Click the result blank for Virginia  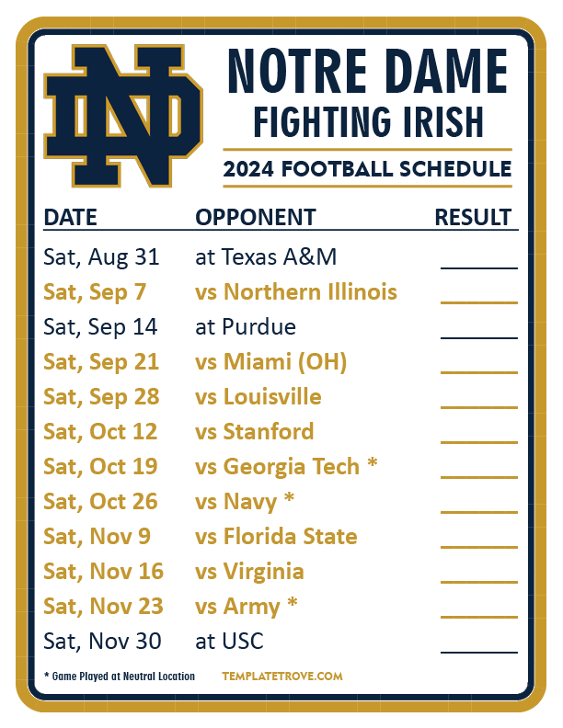[478, 578]
